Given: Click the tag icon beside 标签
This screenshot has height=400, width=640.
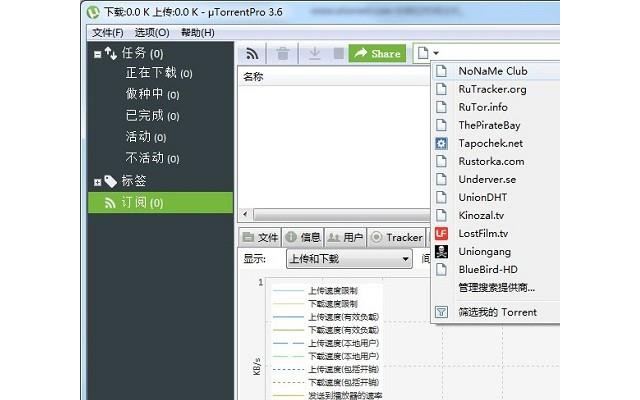Looking at the screenshot, I should (110, 181).
